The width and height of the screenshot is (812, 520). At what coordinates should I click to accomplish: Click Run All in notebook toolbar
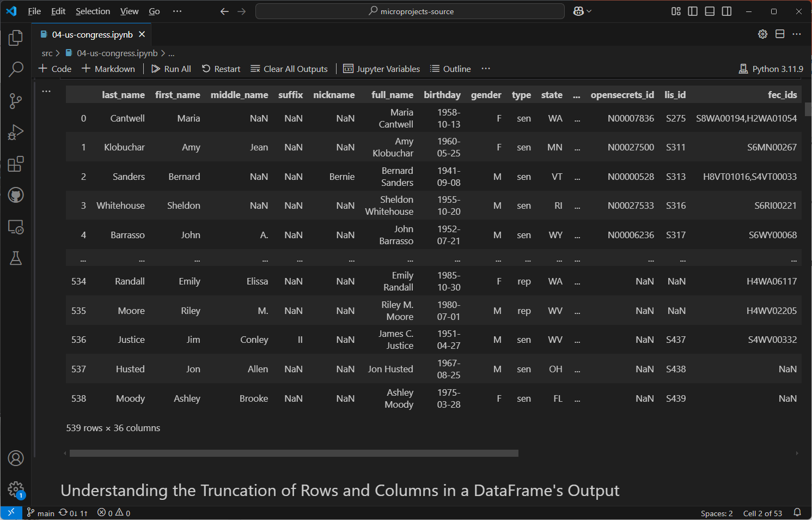coord(171,69)
